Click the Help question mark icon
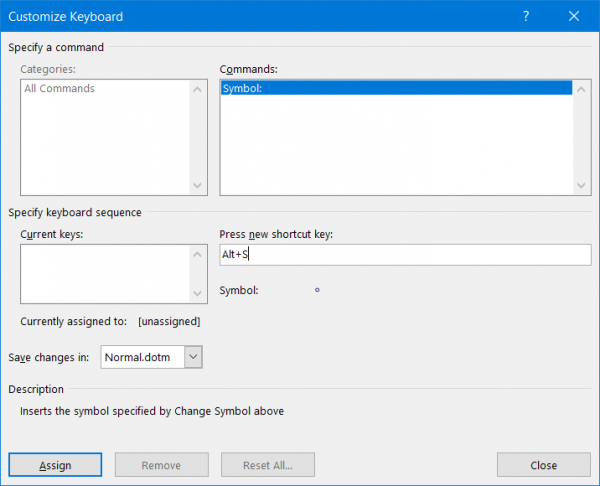600x486 pixels. click(526, 17)
